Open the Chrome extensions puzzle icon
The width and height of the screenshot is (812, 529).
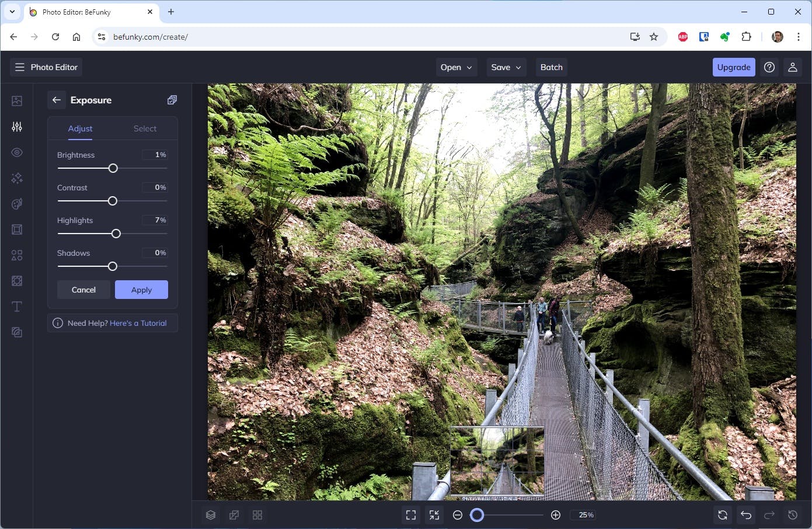pyautogui.click(x=746, y=37)
